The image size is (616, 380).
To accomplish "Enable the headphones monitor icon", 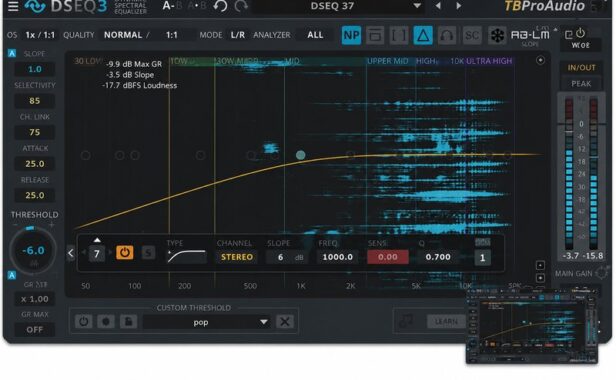I will click(447, 35).
